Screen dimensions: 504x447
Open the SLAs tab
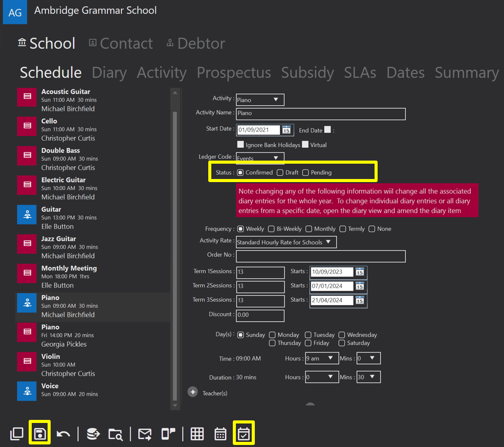pos(360,73)
